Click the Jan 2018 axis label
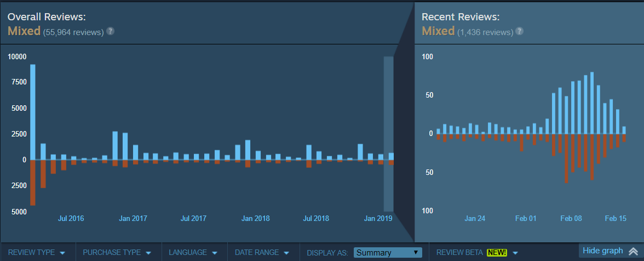The image size is (644, 261). [256, 218]
